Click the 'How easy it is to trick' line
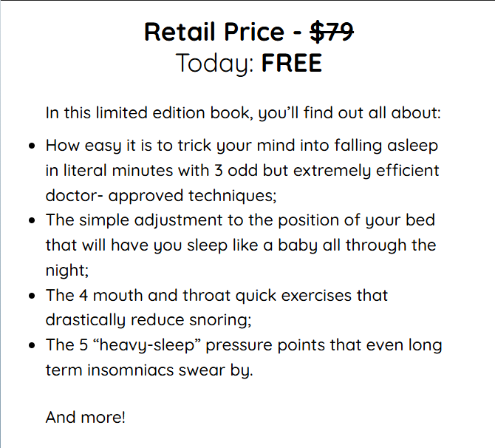495x448 pixels. [242, 146]
